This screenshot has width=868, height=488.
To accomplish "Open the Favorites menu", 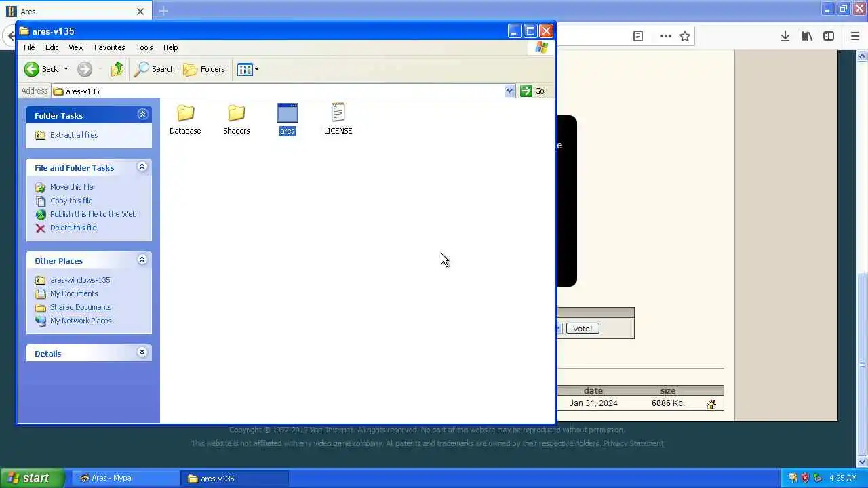I will [109, 47].
